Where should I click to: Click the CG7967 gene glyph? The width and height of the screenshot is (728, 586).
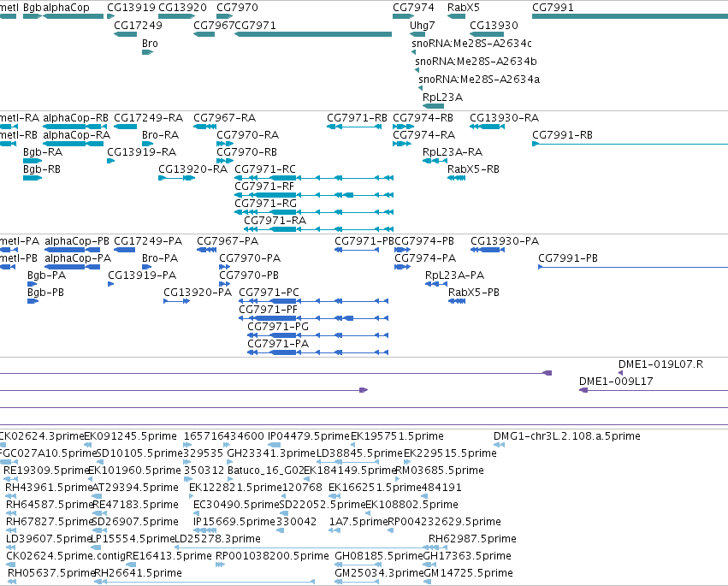204,34
